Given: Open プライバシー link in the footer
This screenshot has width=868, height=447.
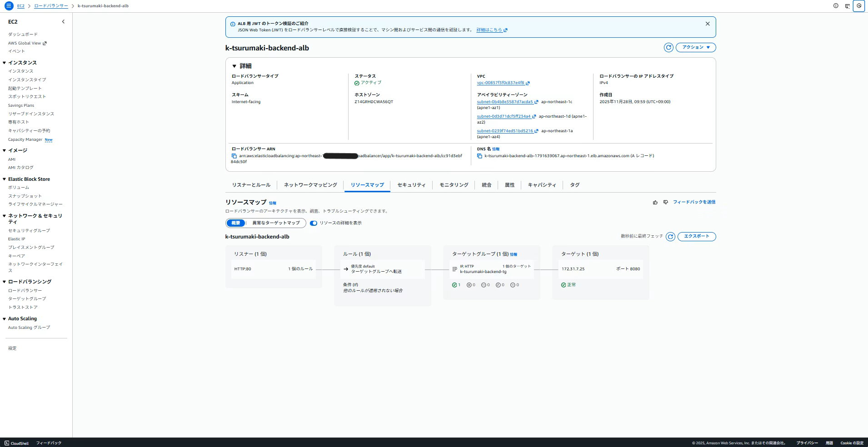Looking at the screenshot, I should tap(807, 443).
